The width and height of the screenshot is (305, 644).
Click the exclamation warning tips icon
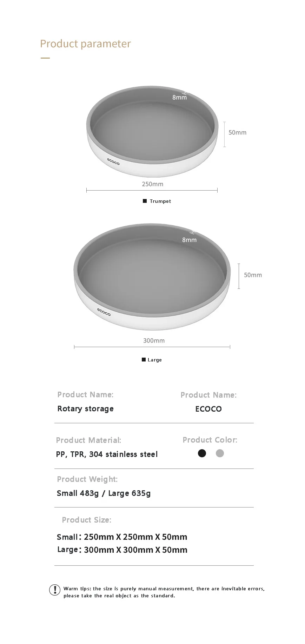(55, 590)
